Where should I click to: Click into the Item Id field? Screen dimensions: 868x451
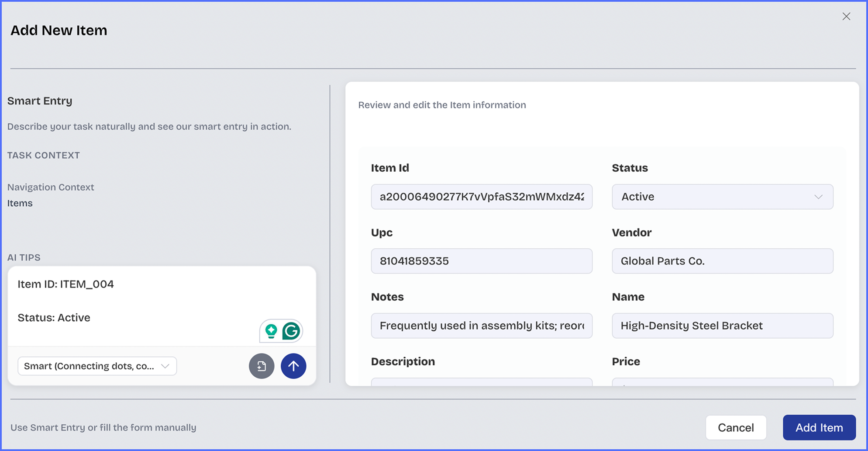coord(481,197)
